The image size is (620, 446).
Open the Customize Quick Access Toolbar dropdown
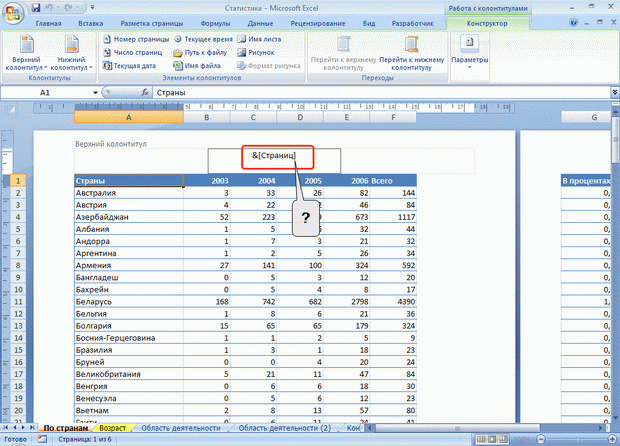pyautogui.click(x=92, y=8)
